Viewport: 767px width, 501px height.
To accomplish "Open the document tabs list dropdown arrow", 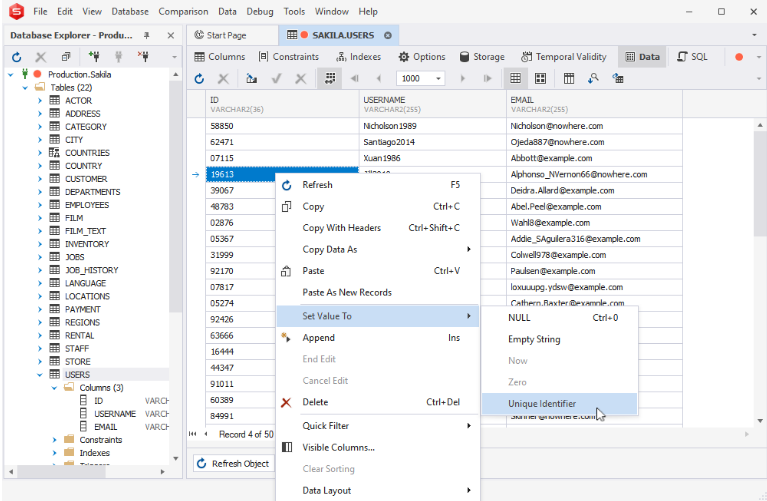I will [x=754, y=35].
